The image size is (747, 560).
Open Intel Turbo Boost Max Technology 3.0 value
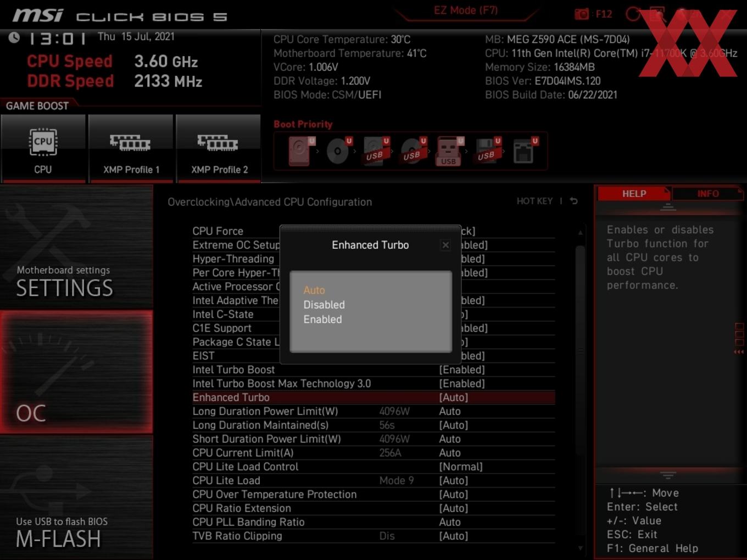click(x=462, y=384)
